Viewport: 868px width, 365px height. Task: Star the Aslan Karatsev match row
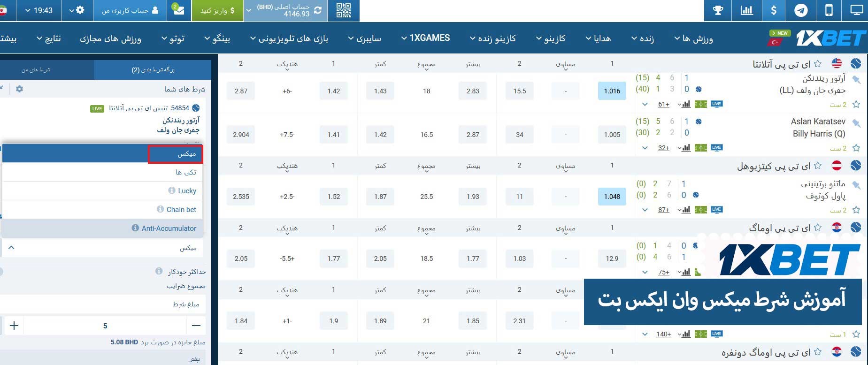[x=856, y=148]
